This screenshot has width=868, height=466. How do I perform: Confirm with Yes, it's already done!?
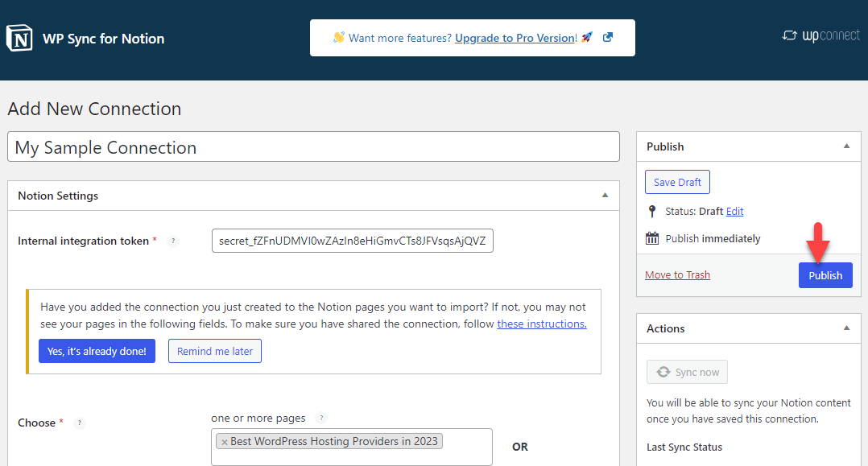[x=97, y=351]
